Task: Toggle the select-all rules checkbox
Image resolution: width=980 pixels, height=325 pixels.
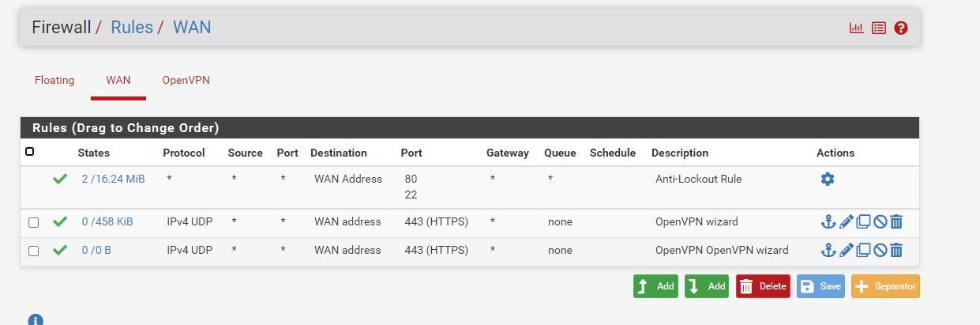Action: coord(30,151)
